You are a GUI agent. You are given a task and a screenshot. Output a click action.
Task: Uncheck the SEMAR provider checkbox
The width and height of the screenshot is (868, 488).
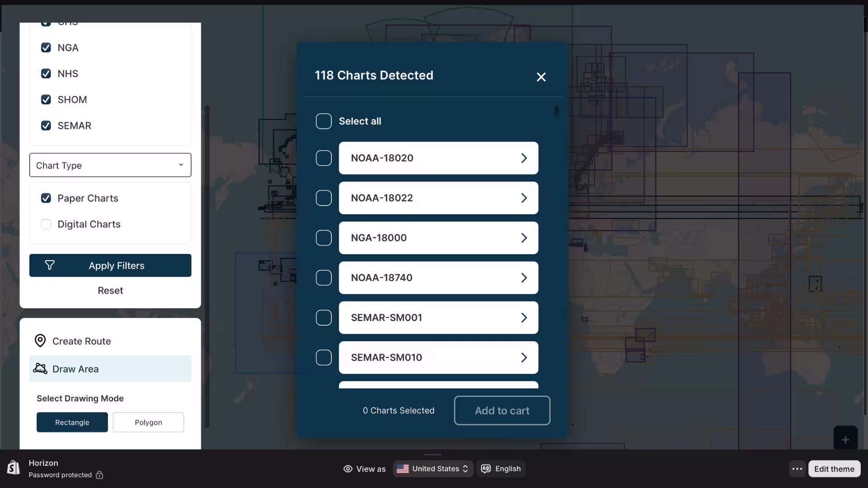46,126
